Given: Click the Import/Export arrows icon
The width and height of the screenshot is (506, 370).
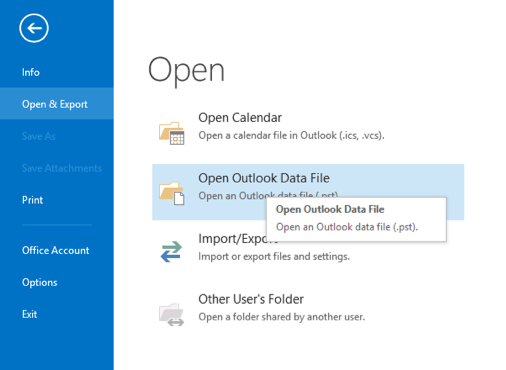Looking at the screenshot, I should click(x=171, y=251).
